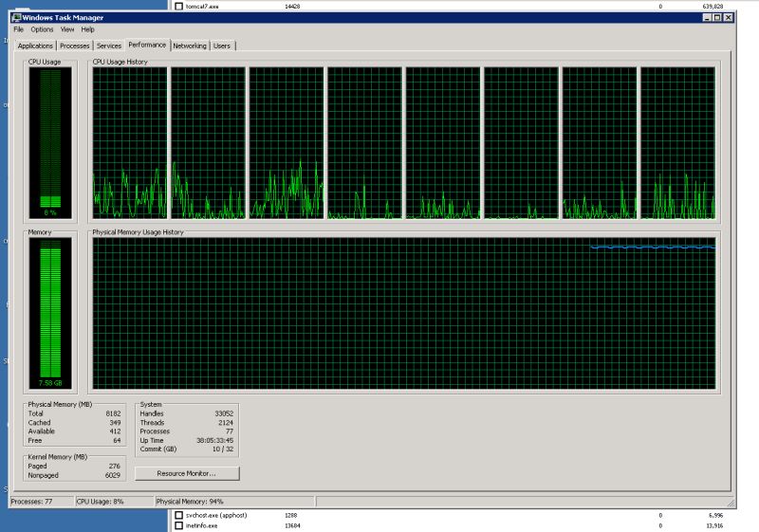Click the window resize grip corner

point(731,503)
